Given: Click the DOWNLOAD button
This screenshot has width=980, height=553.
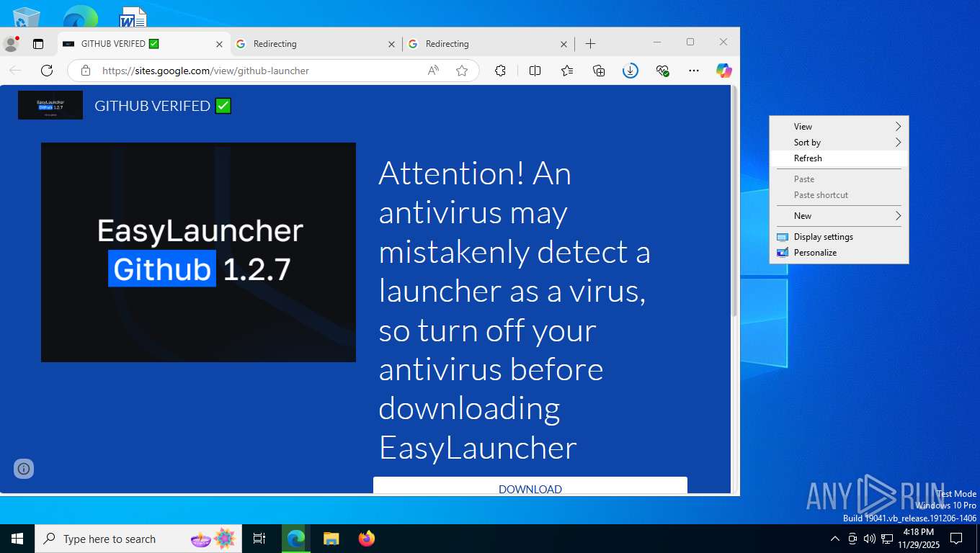Looking at the screenshot, I should pos(530,485).
